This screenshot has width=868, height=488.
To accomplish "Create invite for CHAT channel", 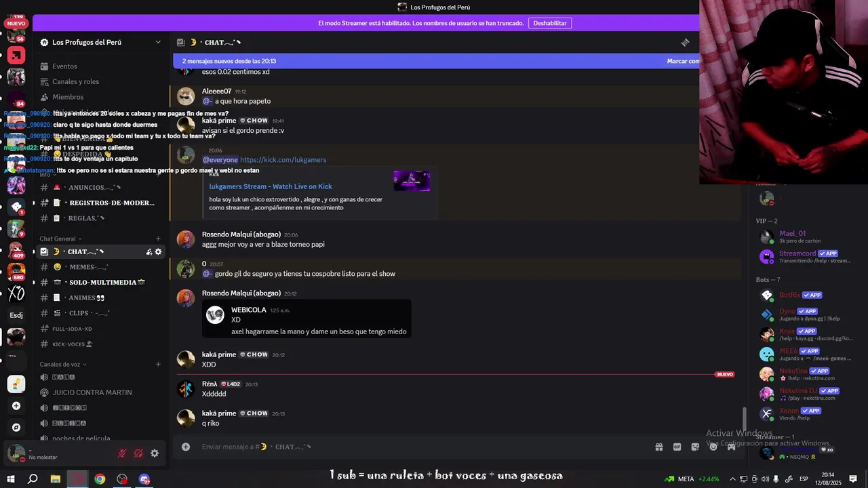I will pos(149,251).
